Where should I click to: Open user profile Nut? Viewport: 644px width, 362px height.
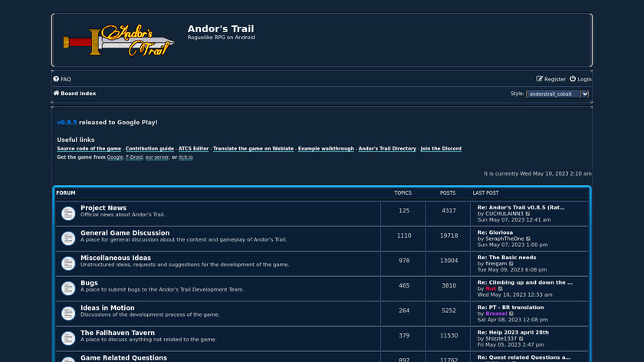491,289
